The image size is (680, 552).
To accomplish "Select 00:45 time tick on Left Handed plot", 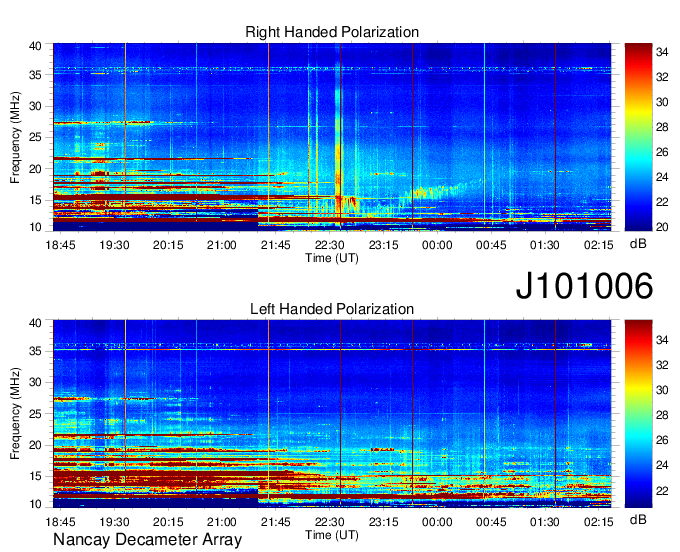I will 491,522.
